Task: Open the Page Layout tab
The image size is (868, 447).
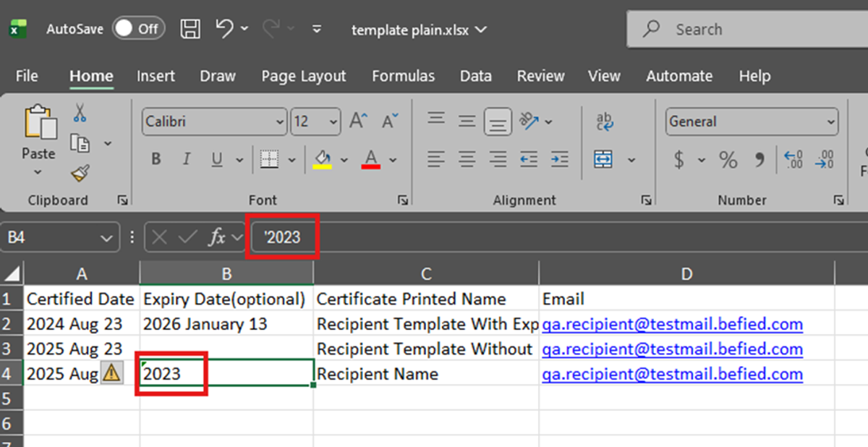Action: (304, 76)
